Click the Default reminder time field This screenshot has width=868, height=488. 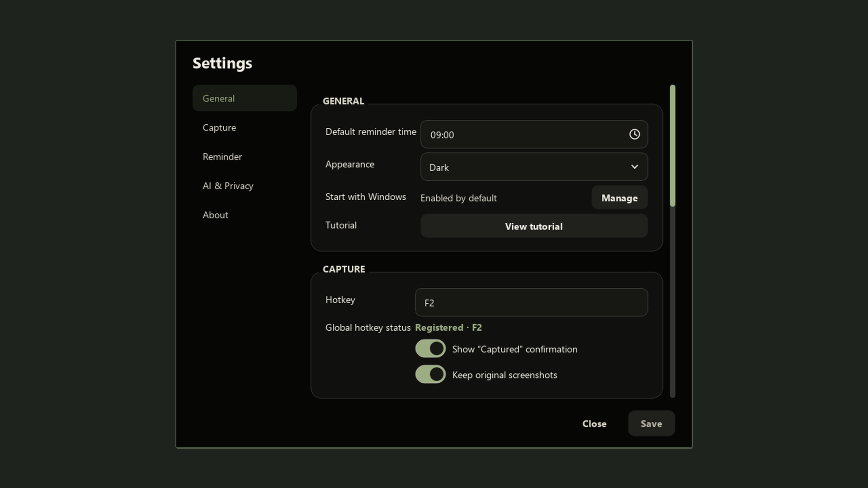click(x=534, y=134)
